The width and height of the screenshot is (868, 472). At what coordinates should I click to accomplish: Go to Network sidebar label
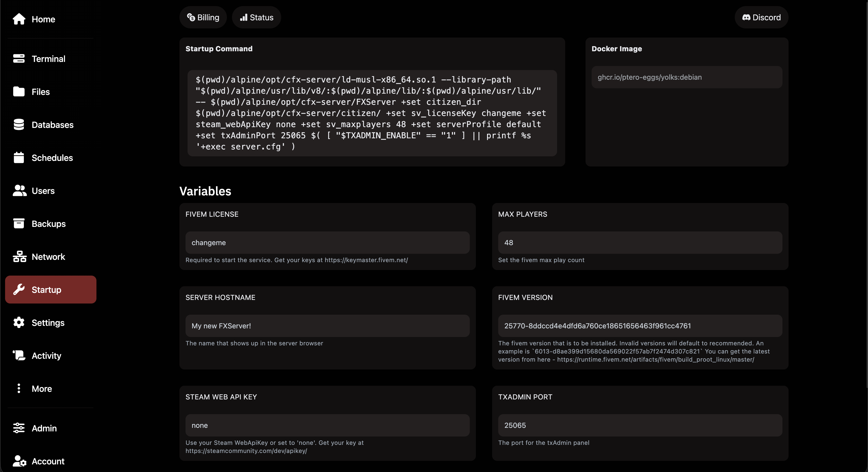coord(48,257)
